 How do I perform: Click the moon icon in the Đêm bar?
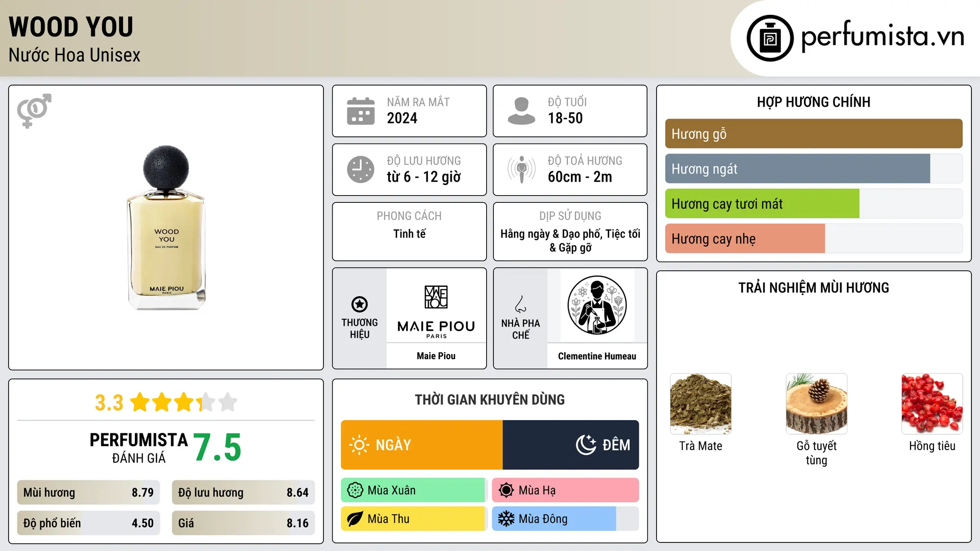586,445
